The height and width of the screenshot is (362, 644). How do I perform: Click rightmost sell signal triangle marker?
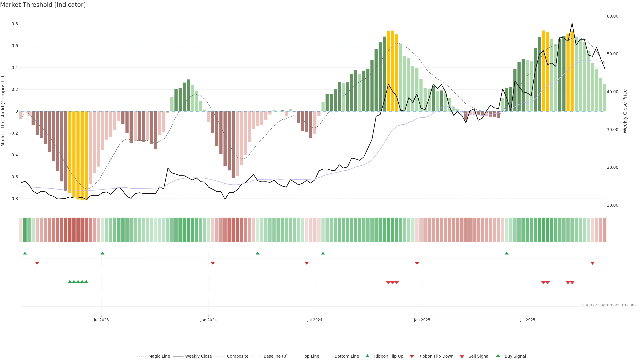pyautogui.click(x=572, y=283)
